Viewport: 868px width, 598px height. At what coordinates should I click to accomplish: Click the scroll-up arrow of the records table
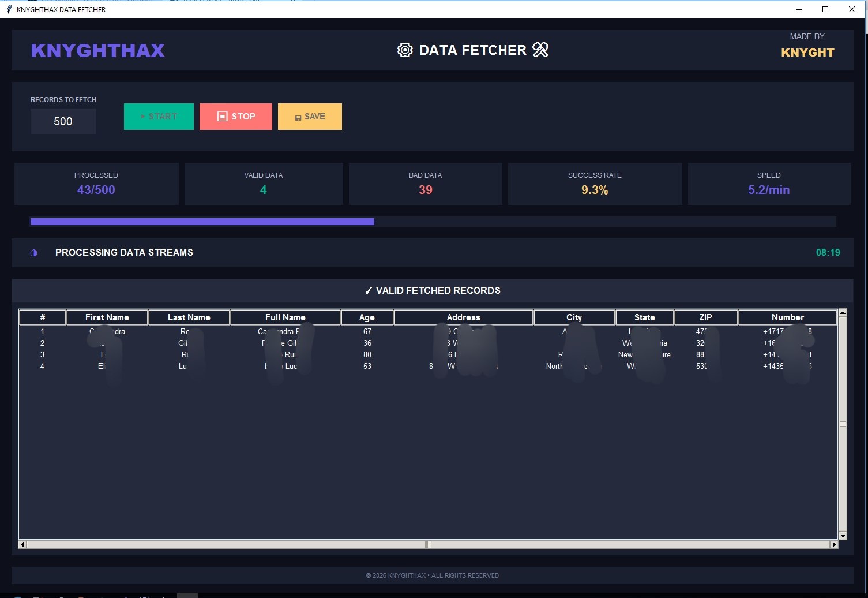pos(843,313)
